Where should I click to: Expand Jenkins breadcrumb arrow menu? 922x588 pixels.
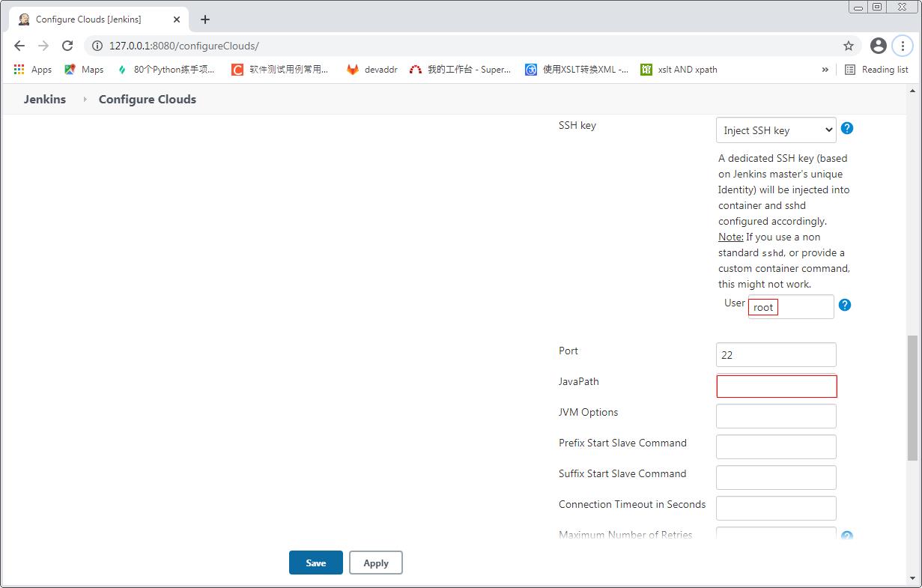(85, 100)
